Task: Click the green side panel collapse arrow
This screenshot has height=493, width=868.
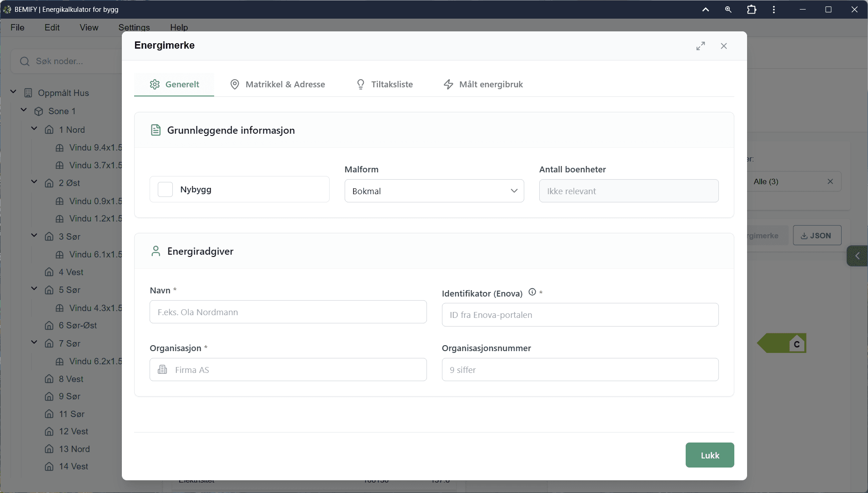Action: coord(857,256)
